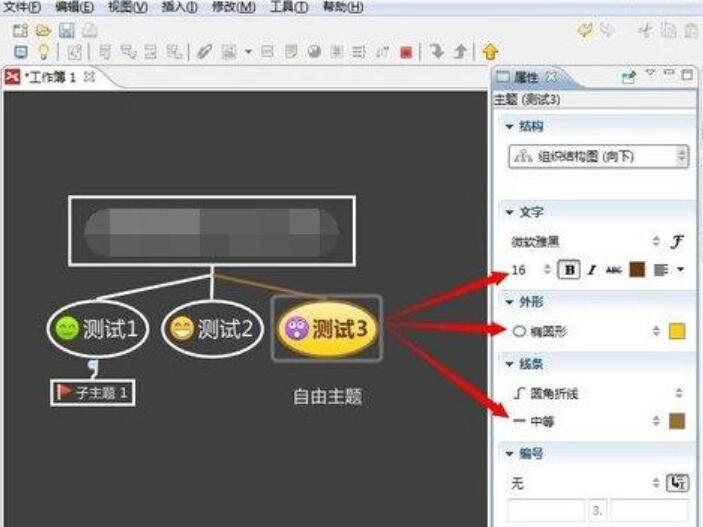Open the Properties panel view menu triangle

tap(650, 73)
